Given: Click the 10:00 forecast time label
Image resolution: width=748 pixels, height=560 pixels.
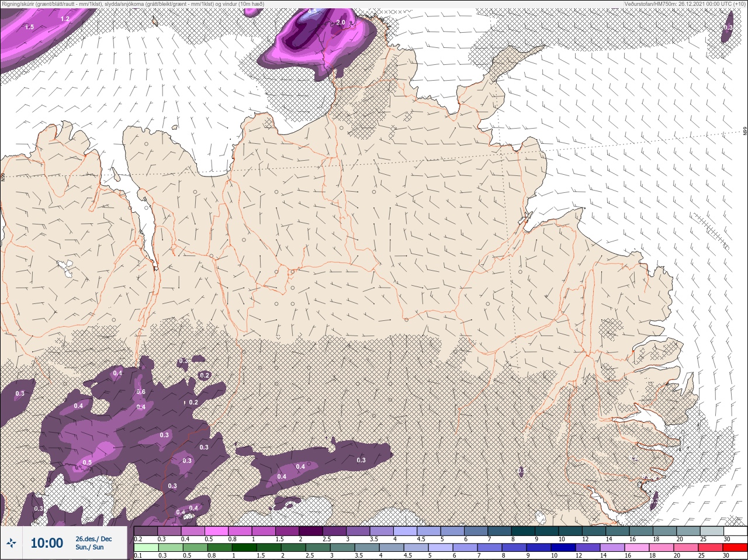Looking at the screenshot, I should [x=47, y=543].
